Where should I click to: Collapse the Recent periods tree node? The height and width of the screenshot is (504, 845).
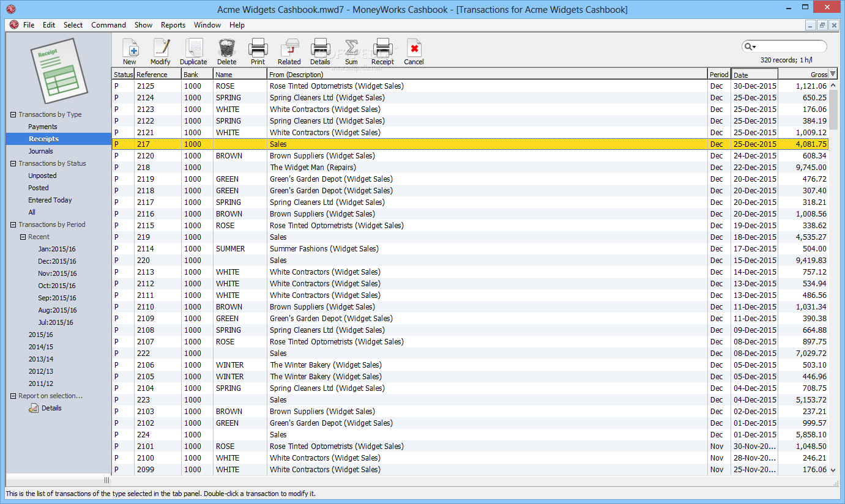tap(23, 237)
